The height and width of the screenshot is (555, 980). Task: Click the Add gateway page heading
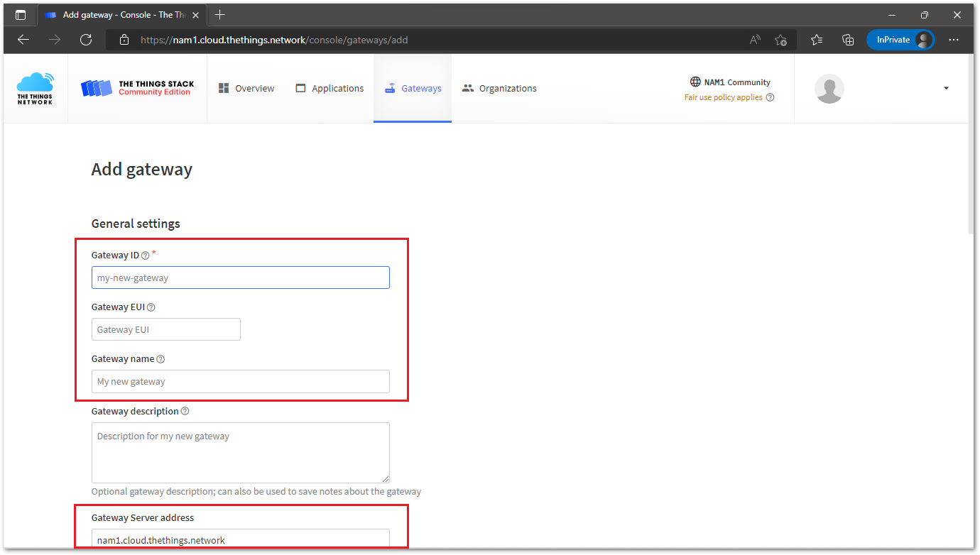(x=142, y=170)
